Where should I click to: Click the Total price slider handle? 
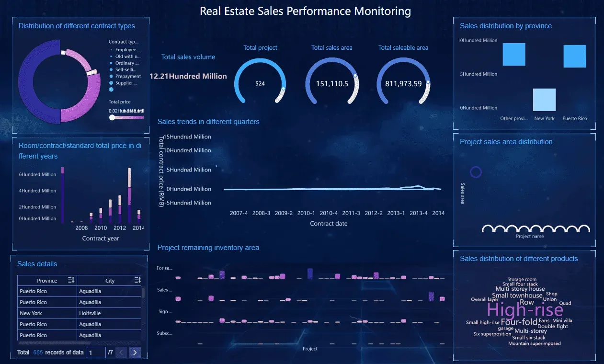click(112, 117)
